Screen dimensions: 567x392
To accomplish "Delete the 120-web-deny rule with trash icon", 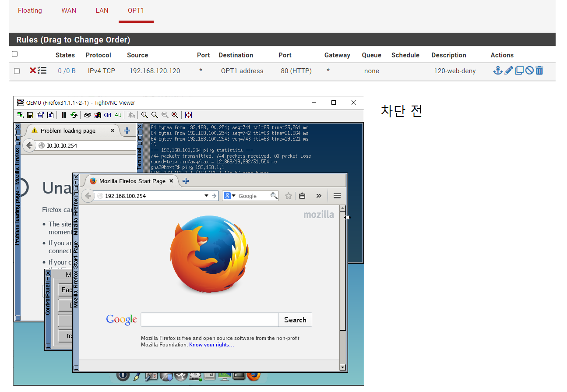I will pyautogui.click(x=539, y=71).
